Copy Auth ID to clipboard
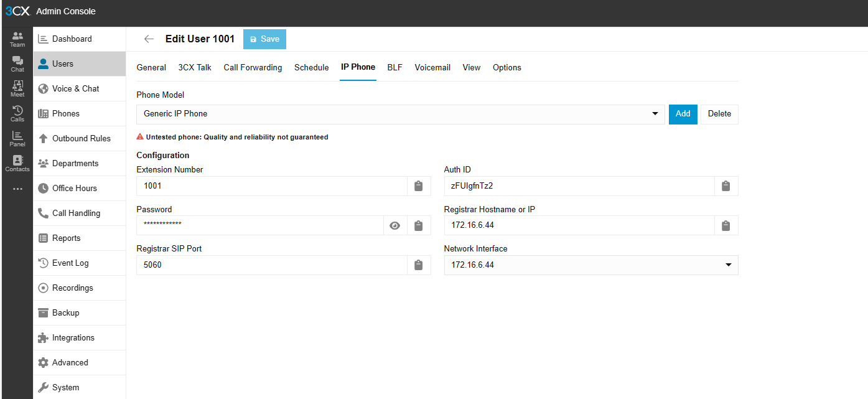The height and width of the screenshot is (399, 868). 726,186
